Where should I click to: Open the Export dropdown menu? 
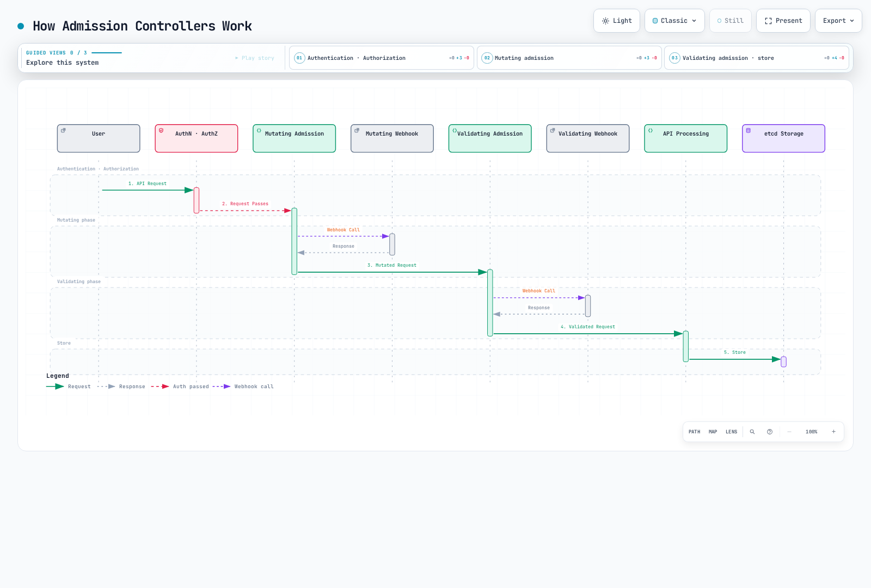pyautogui.click(x=838, y=21)
